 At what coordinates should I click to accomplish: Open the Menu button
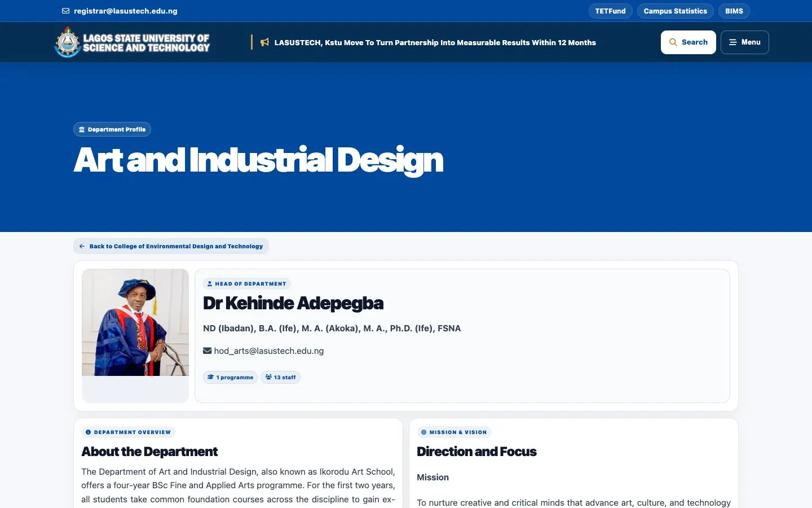pyautogui.click(x=744, y=42)
